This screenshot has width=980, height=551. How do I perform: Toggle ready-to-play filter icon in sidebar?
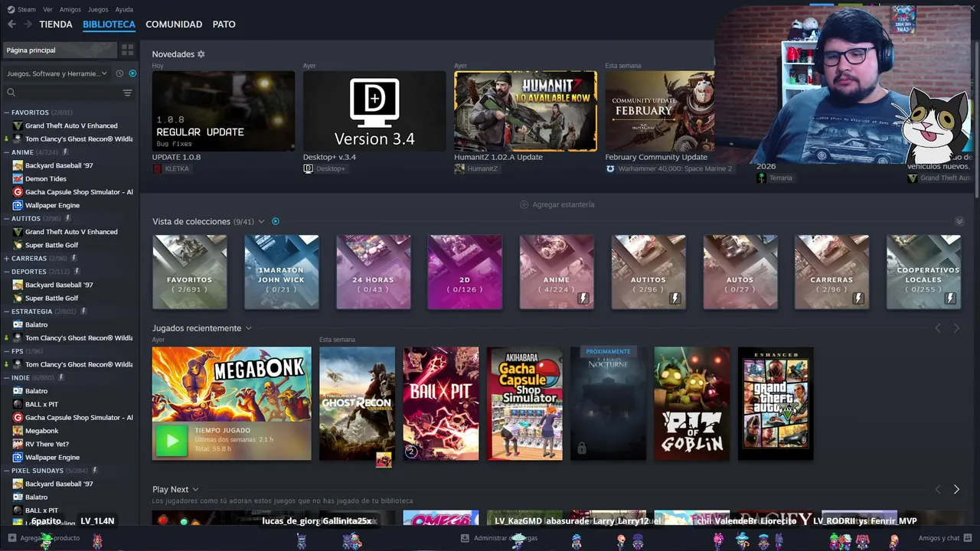tap(132, 73)
